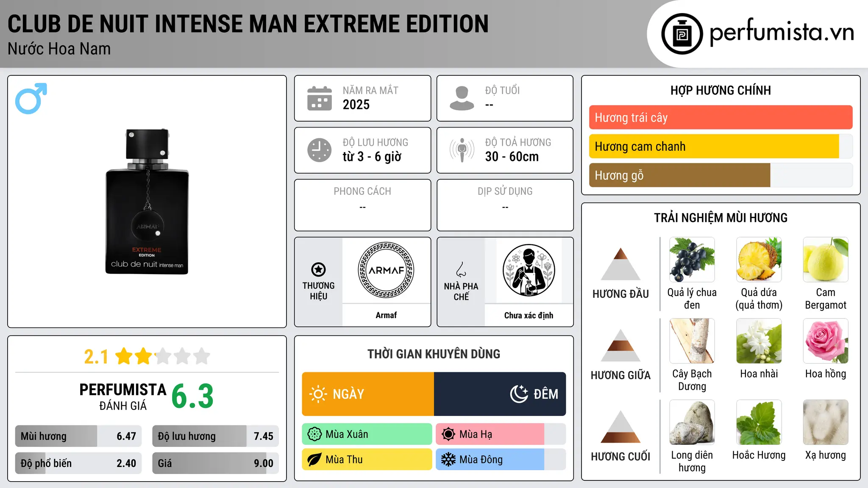Click the sun icon for Mùa Hạ
This screenshot has height=488, width=868.
click(448, 434)
